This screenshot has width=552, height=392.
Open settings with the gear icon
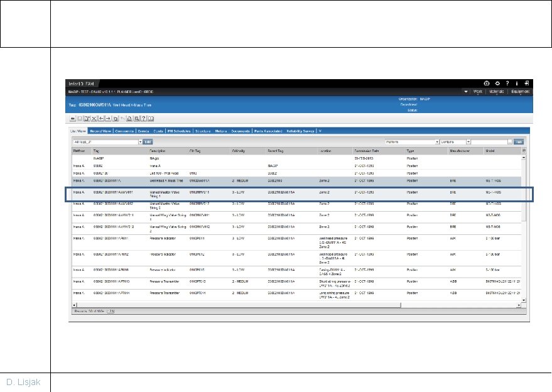[497, 84]
